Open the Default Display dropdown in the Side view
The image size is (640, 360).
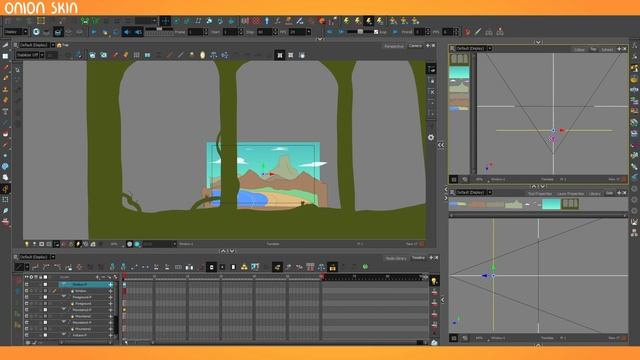click(x=489, y=192)
